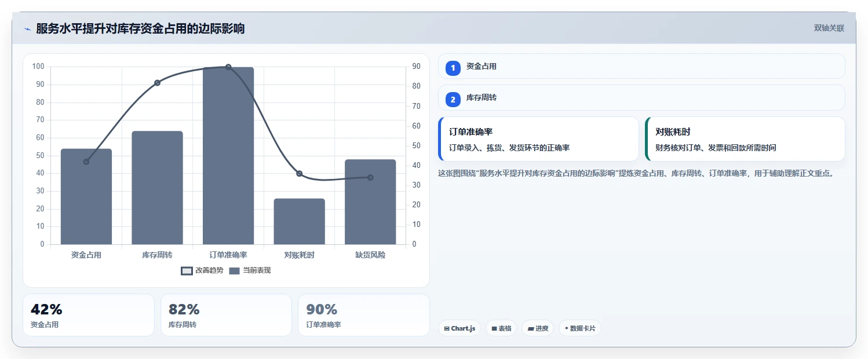Click the 订单准确率 x-axis label
The height and width of the screenshot is (359, 868).
[x=228, y=255]
